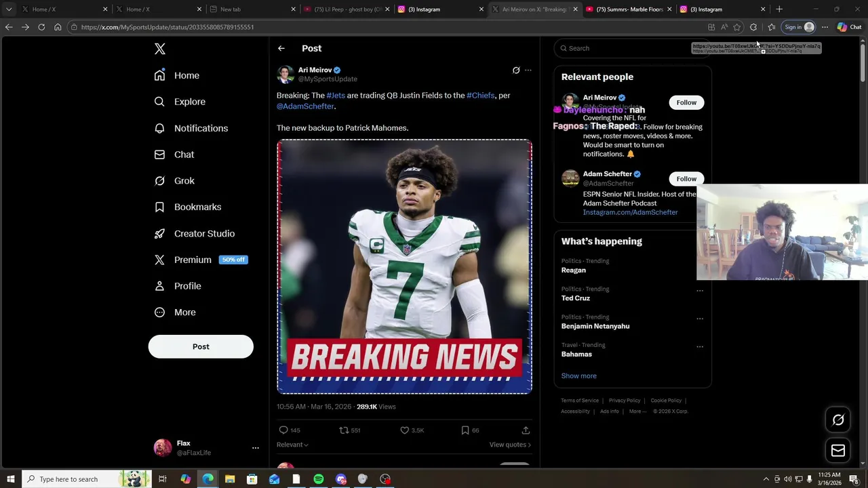Click the Terms of Service footer link
This screenshot has width=868, height=488.
(580, 401)
